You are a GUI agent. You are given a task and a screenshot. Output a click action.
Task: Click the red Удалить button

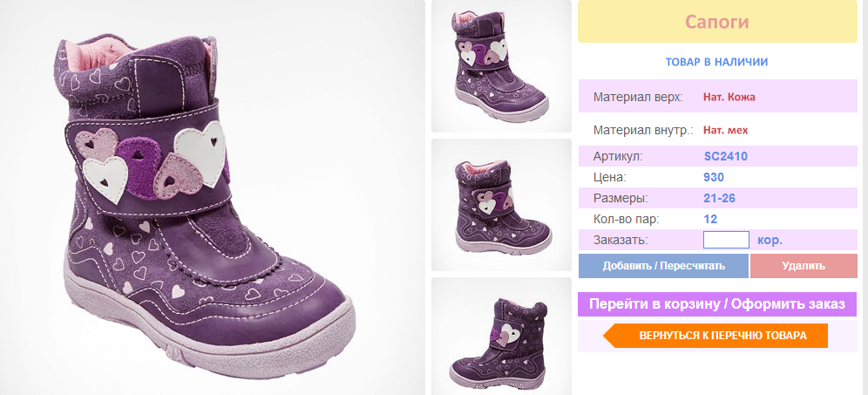click(x=804, y=265)
